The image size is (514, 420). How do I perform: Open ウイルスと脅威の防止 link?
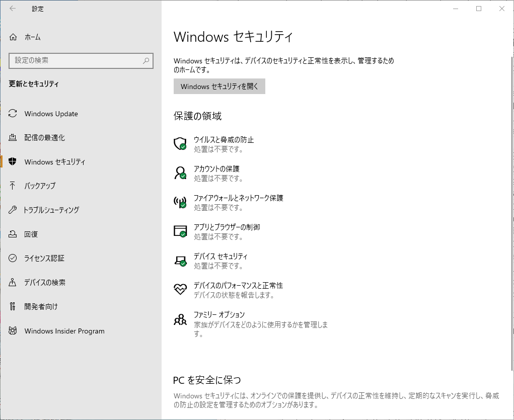pos(224,139)
